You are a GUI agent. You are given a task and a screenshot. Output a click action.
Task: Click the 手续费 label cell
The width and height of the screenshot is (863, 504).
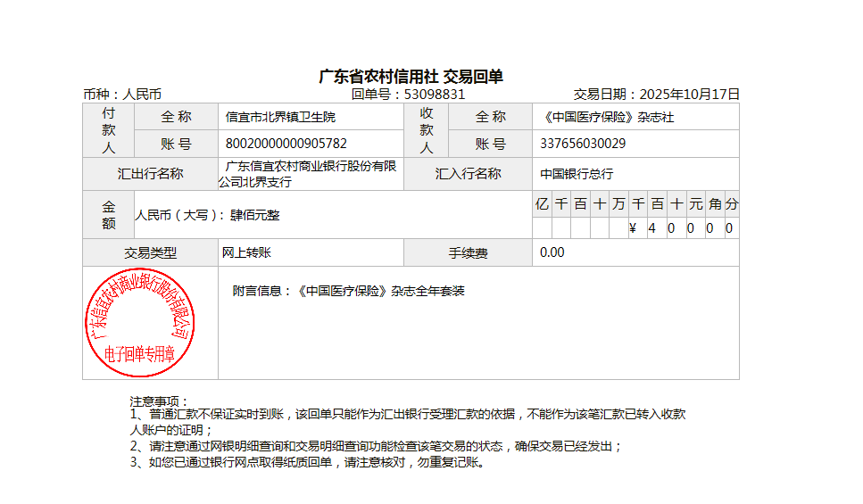pos(468,252)
